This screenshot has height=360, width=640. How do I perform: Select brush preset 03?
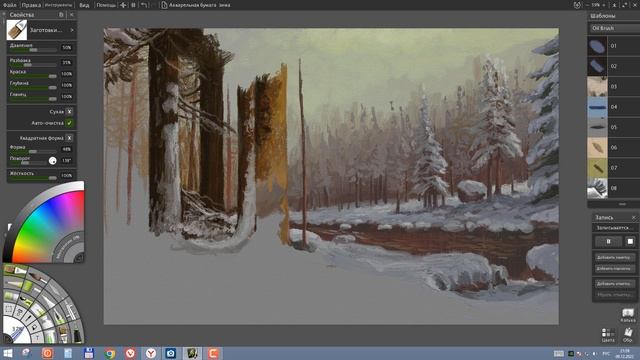click(x=613, y=87)
